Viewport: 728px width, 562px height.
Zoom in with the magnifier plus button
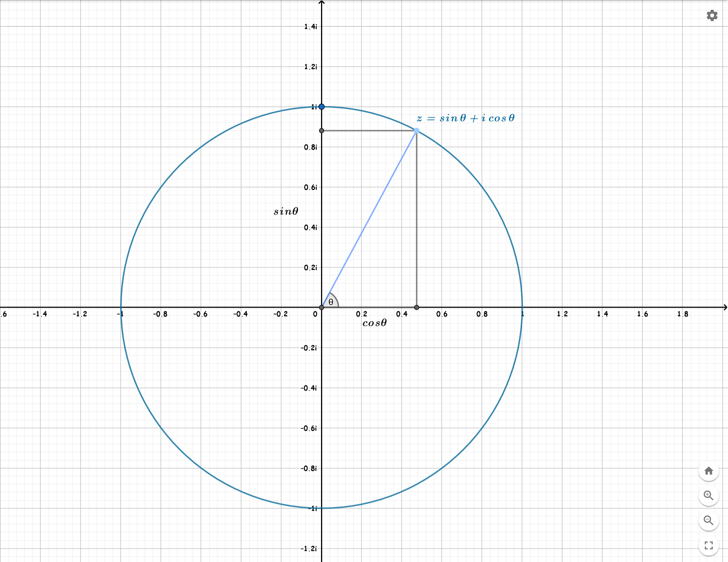[708, 496]
